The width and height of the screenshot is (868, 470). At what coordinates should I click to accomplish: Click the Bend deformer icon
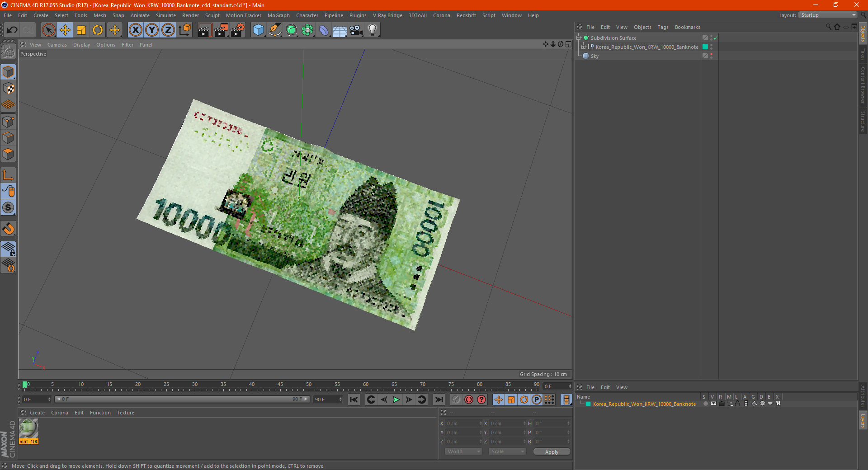(x=324, y=30)
